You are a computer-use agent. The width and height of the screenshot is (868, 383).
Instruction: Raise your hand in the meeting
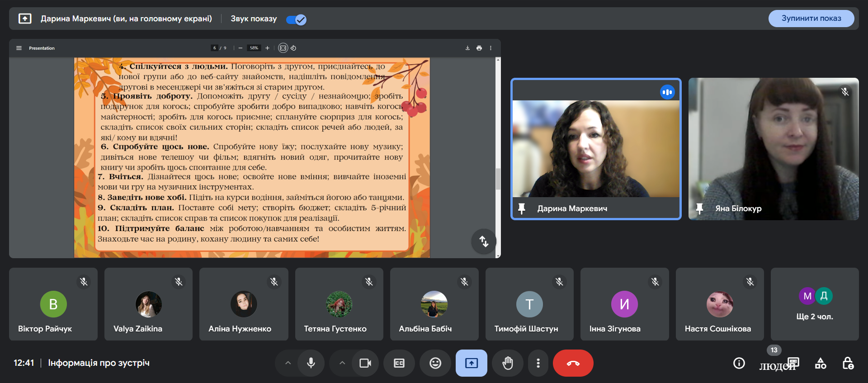(x=508, y=363)
